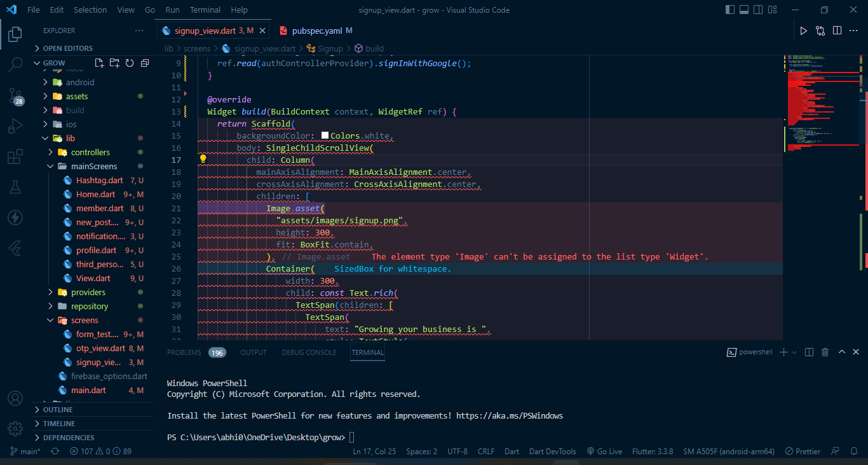Open the Accounts menu icon
The width and height of the screenshot is (868, 465).
click(x=15, y=398)
